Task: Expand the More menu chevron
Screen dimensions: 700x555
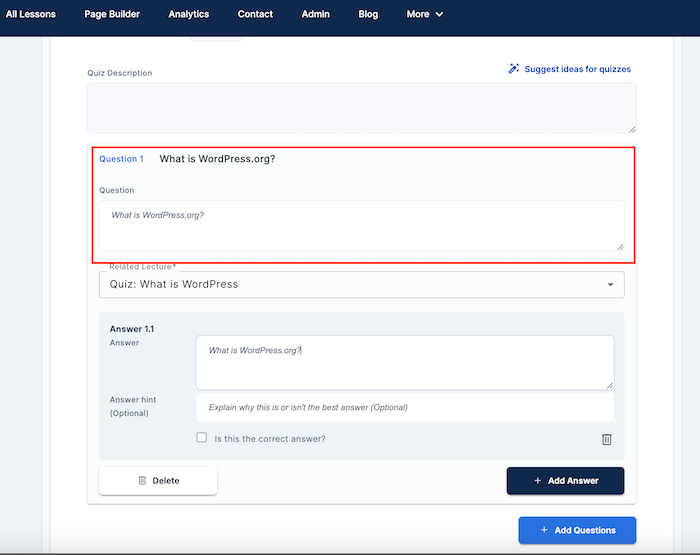Action: (439, 14)
